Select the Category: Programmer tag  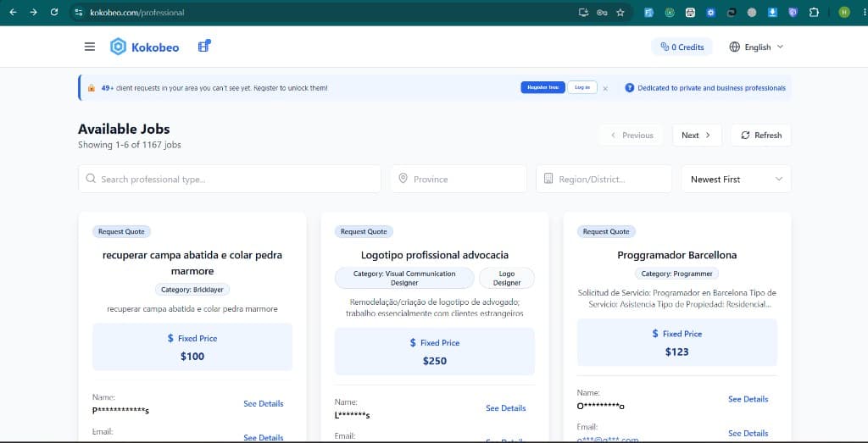pos(676,274)
